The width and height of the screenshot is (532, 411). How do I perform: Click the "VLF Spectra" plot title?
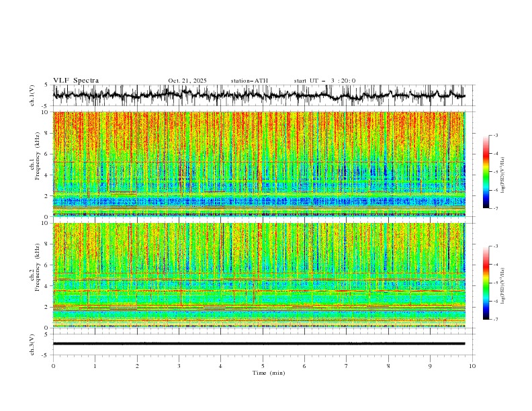coord(76,81)
